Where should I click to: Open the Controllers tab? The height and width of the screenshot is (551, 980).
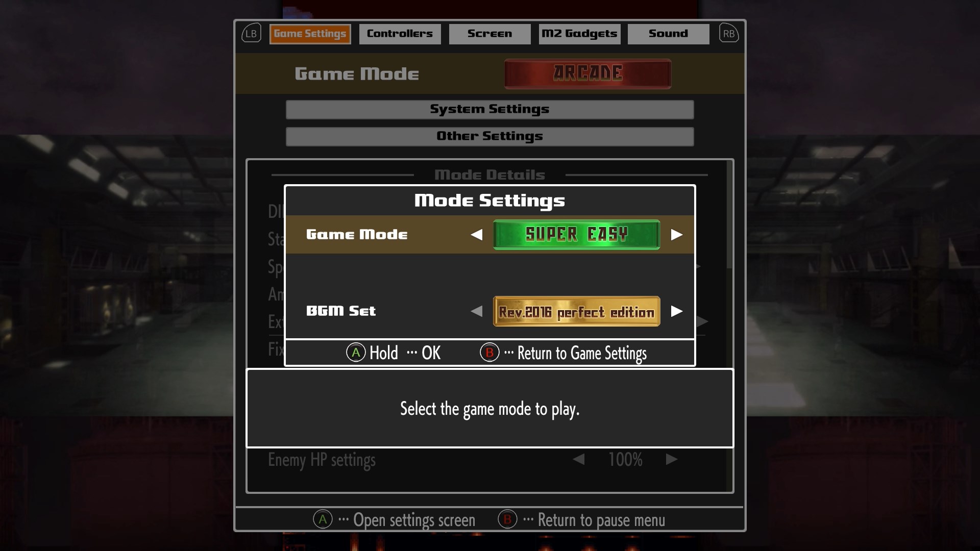[x=400, y=34]
